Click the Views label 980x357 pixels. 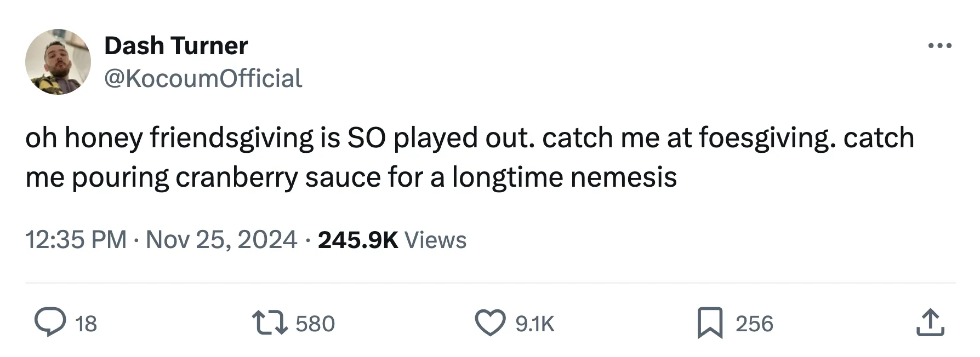pos(435,240)
